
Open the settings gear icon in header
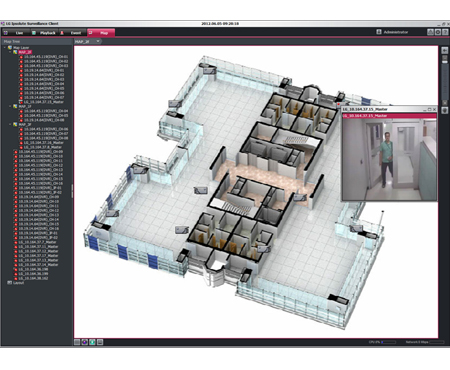(438, 32)
